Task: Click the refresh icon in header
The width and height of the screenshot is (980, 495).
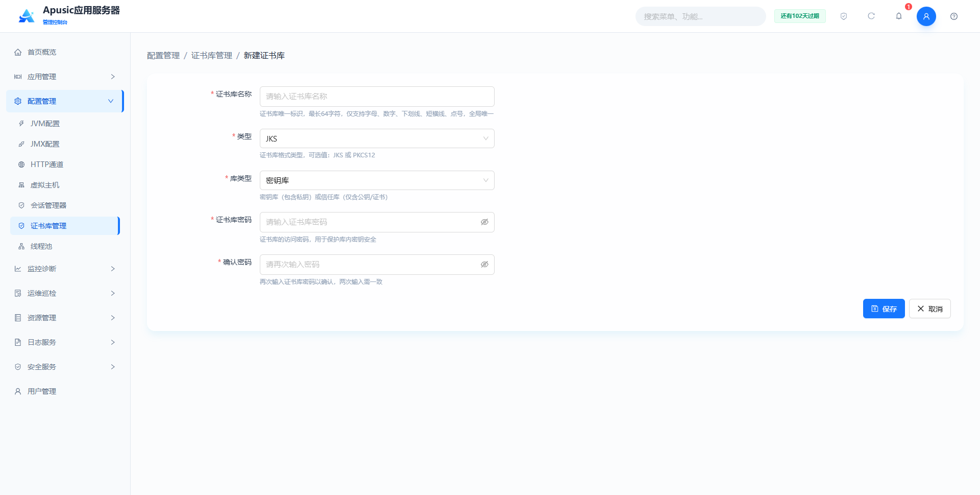Action: click(x=871, y=16)
